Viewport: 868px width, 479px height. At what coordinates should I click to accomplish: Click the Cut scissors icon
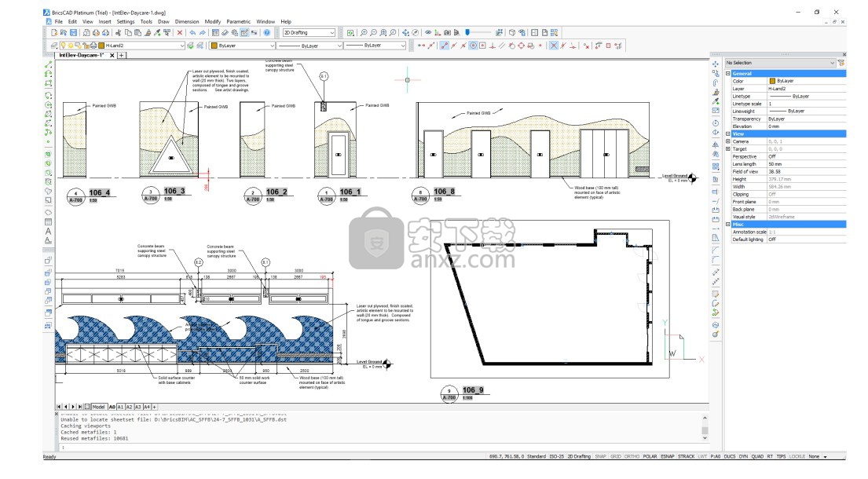tap(119, 33)
